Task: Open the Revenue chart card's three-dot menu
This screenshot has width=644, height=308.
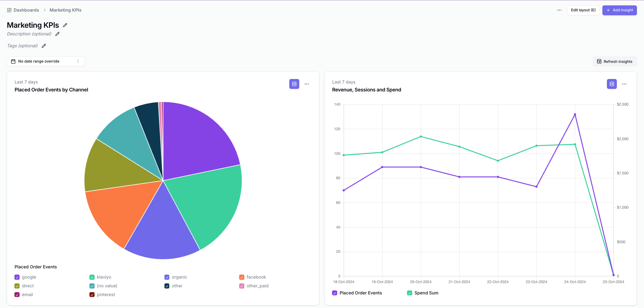Action: click(x=624, y=84)
